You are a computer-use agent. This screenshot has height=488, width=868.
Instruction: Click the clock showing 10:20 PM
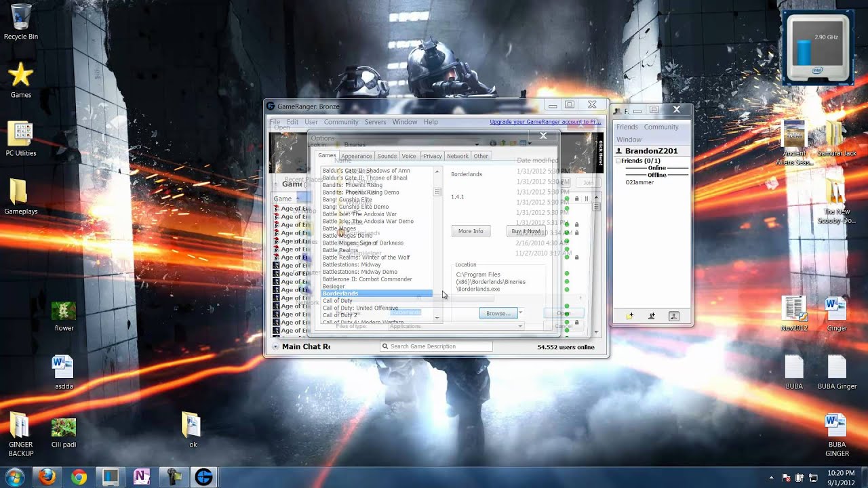[x=841, y=473]
